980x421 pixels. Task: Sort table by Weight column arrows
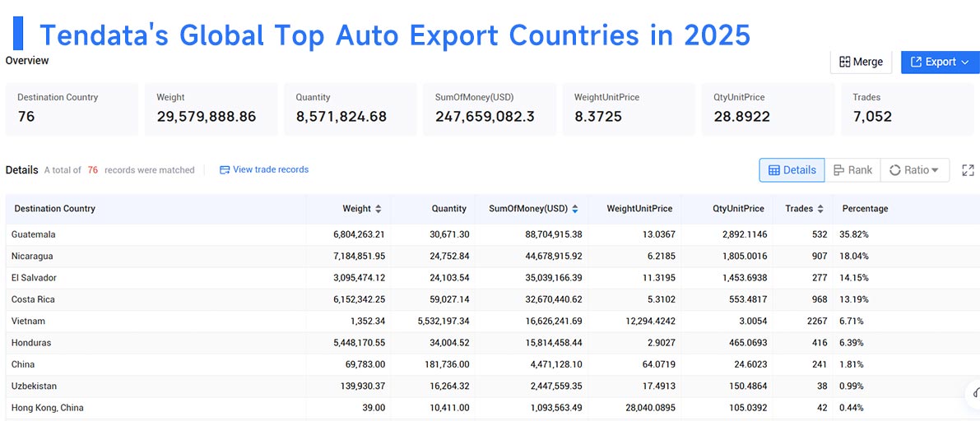tap(379, 209)
